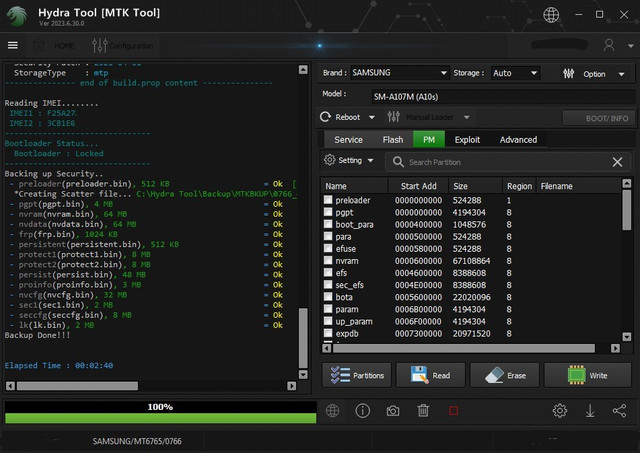Click the Name column header
The image size is (640, 453).
click(x=354, y=186)
